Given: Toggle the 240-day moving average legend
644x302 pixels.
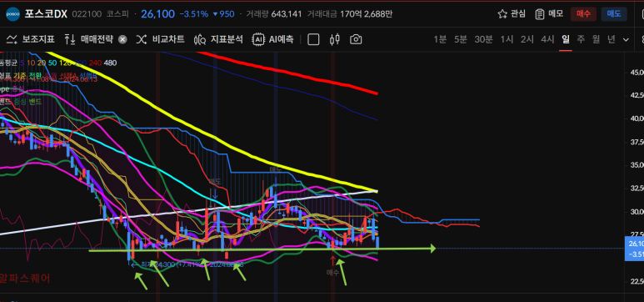Looking at the screenshot, I should click(95, 63).
